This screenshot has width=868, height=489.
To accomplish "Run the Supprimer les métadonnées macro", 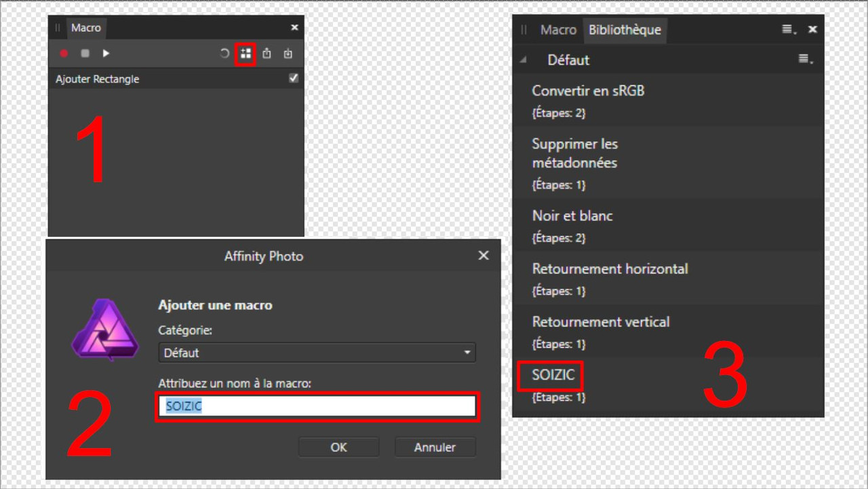I will [668, 163].
